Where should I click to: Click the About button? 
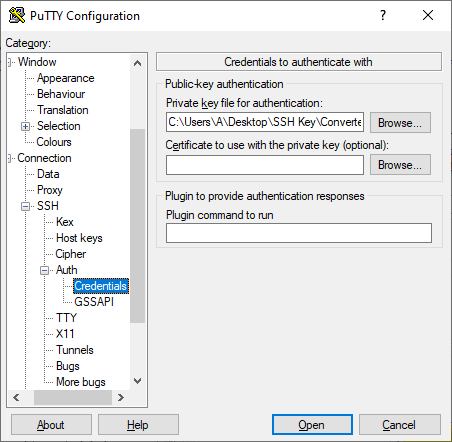pos(51,425)
